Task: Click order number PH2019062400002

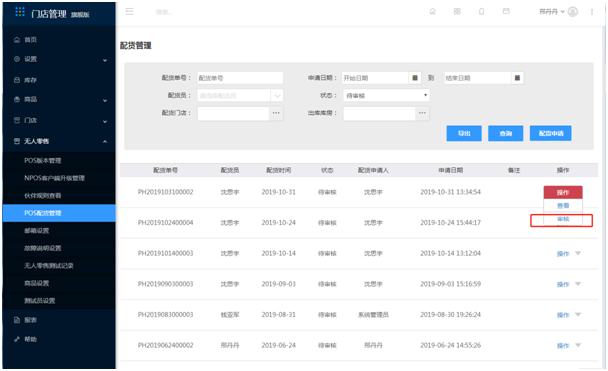Action: (166, 345)
